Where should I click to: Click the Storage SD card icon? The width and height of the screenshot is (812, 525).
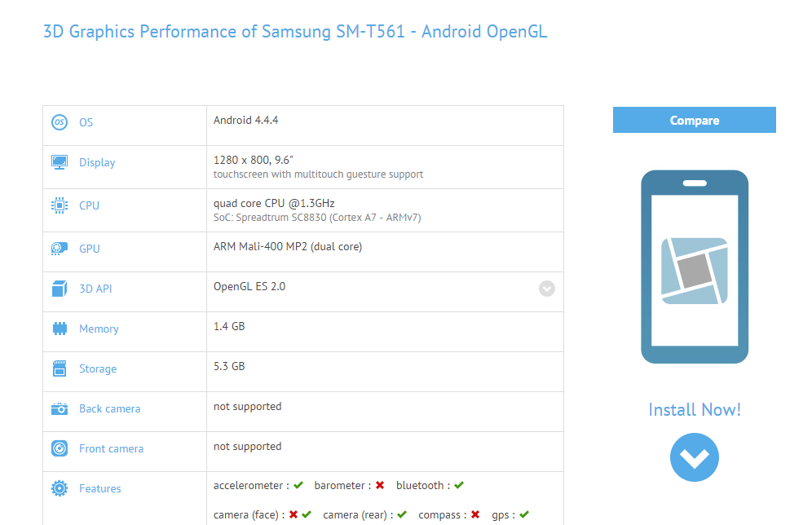(x=60, y=368)
